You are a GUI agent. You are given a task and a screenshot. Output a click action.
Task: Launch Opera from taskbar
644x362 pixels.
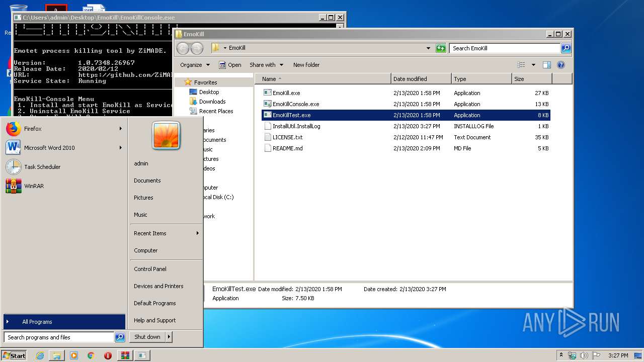click(108, 355)
